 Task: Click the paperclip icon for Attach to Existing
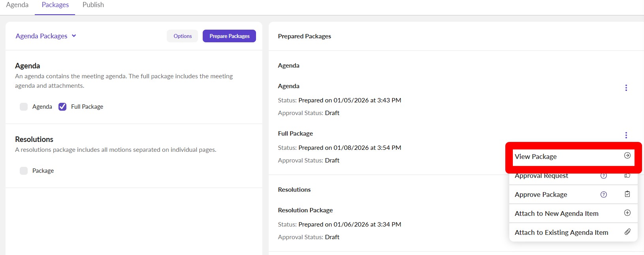(x=627, y=232)
